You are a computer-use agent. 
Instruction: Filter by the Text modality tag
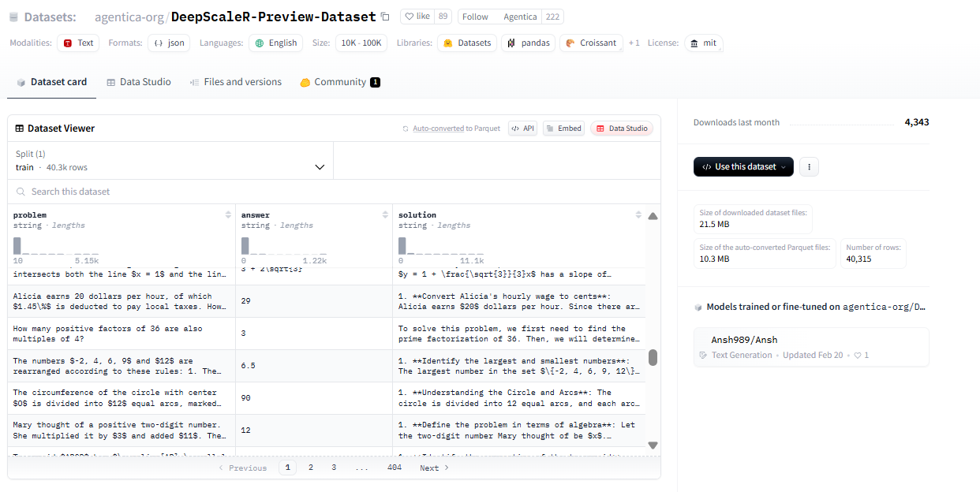[x=78, y=43]
